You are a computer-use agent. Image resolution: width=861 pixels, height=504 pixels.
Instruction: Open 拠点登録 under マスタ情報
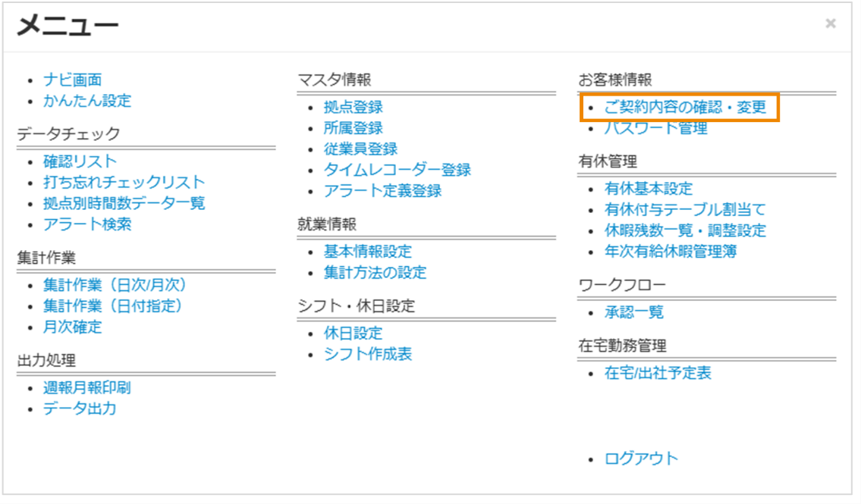(355, 107)
